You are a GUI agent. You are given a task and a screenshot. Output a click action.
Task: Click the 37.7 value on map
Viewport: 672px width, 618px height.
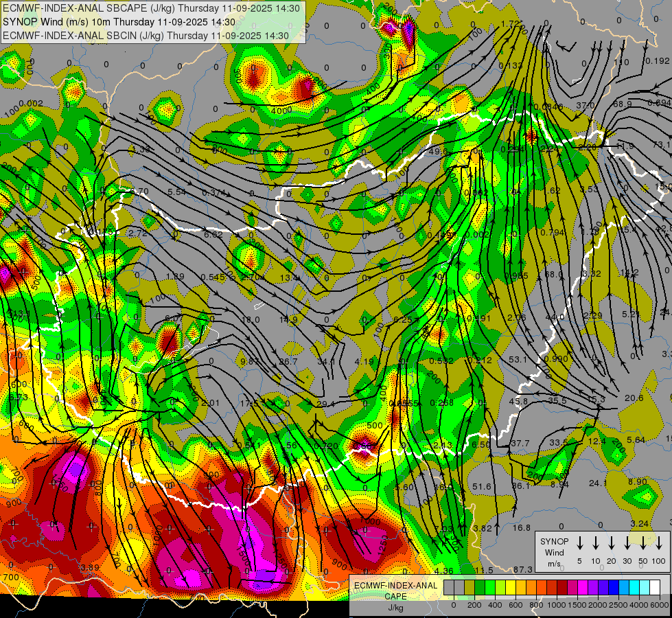pos(520,443)
